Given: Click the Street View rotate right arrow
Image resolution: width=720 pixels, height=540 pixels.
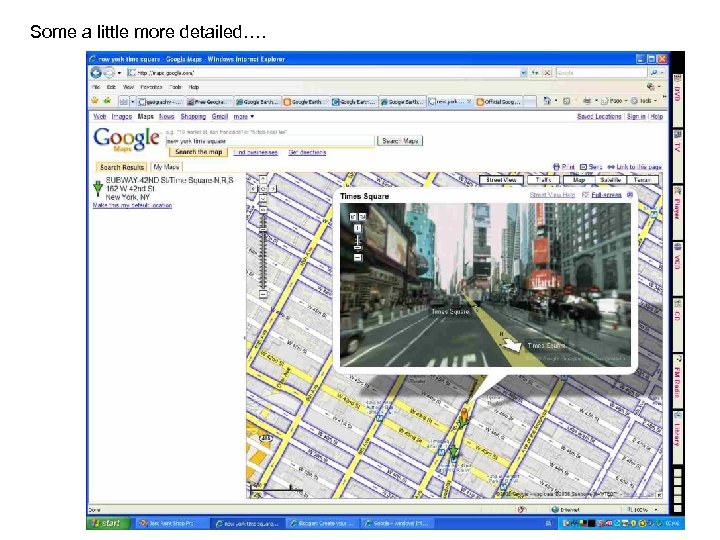Looking at the screenshot, I should tap(362, 216).
